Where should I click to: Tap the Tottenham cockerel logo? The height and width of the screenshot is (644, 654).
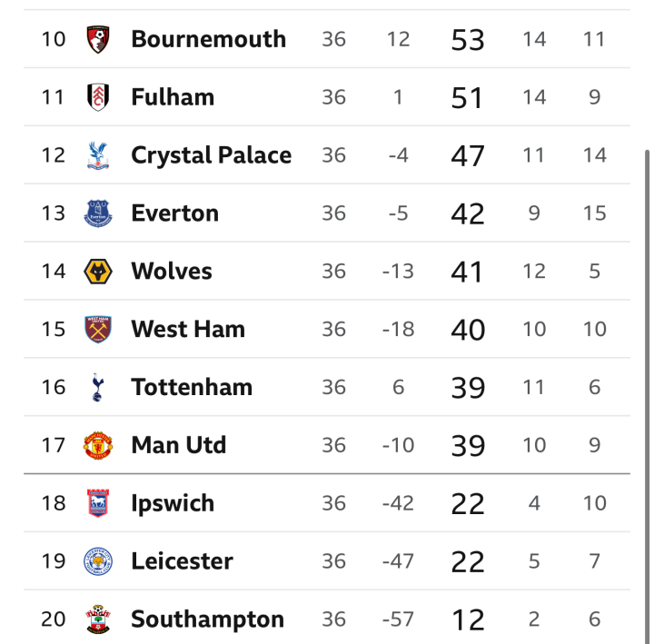pos(97,387)
